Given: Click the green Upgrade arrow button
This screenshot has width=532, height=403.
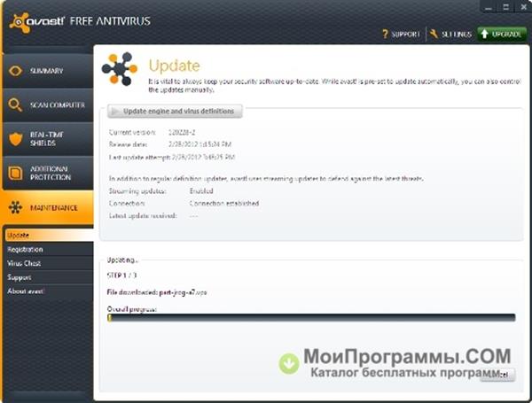Looking at the screenshot, I should click(x=502, y=34).
